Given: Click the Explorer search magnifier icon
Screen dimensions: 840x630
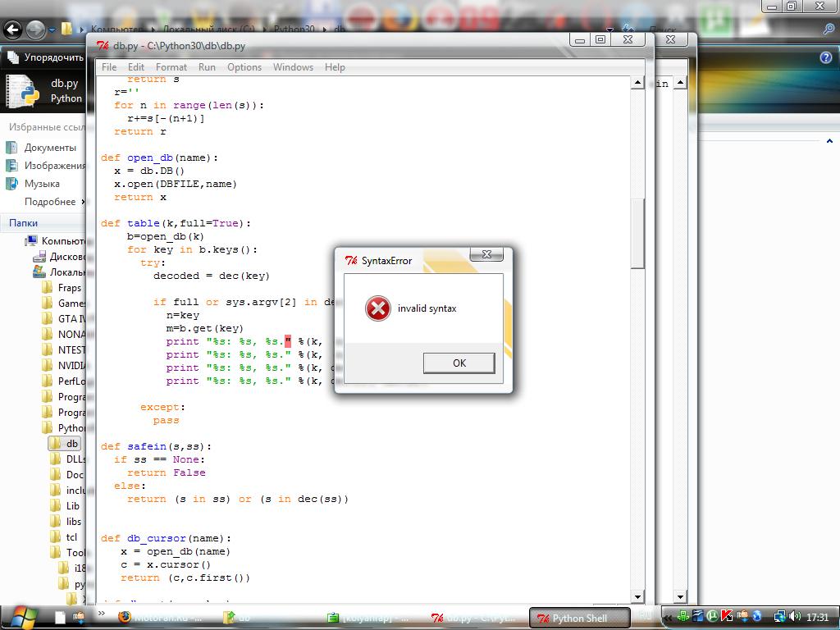Looking at the screenshot, I should [x=829, y=29].
